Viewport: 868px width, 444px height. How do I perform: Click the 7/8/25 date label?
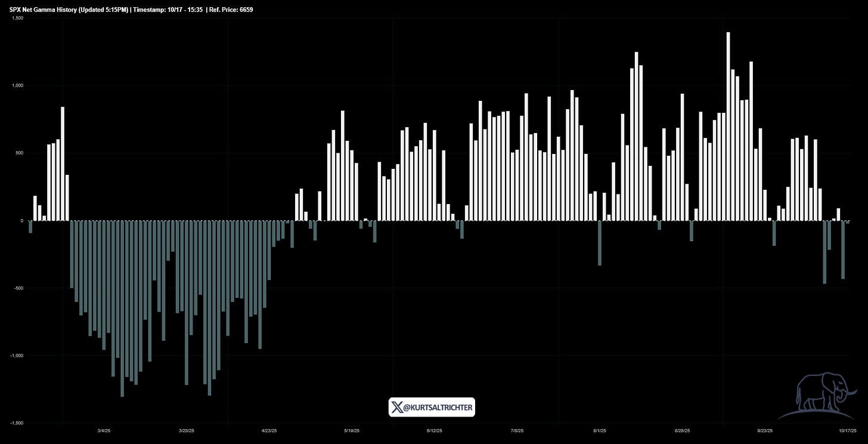tap(517, 430)
